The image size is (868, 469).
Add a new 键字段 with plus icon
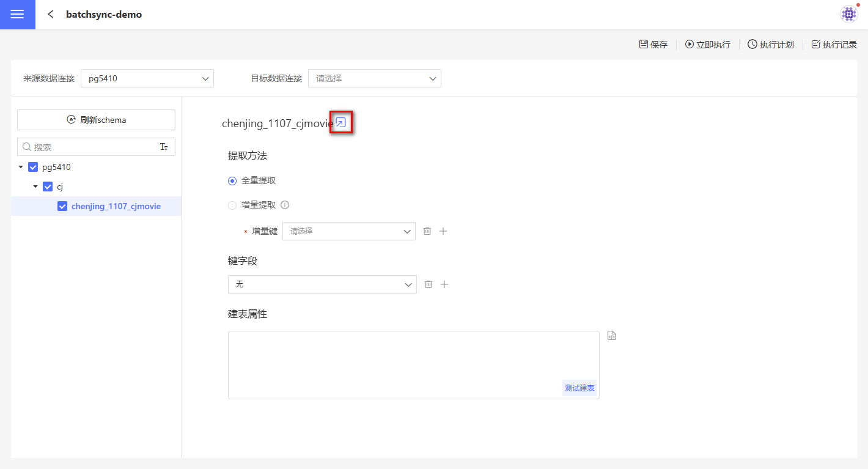[444, 284]
